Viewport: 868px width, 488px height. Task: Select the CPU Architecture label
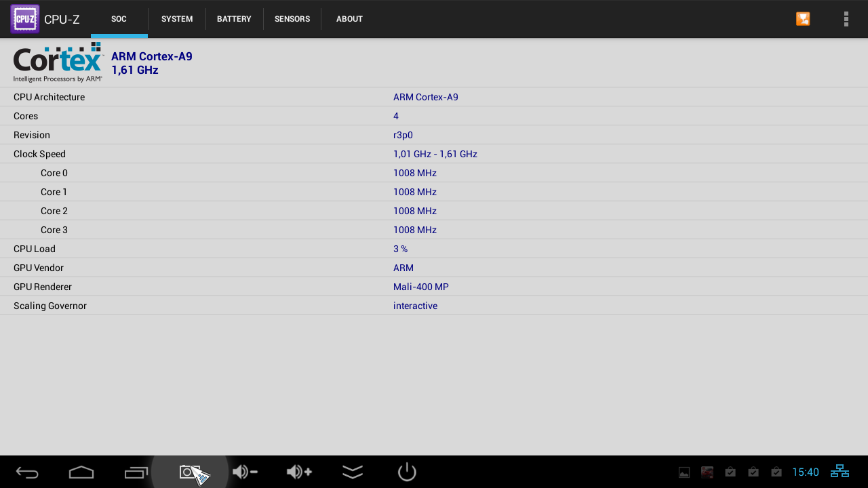49,97
